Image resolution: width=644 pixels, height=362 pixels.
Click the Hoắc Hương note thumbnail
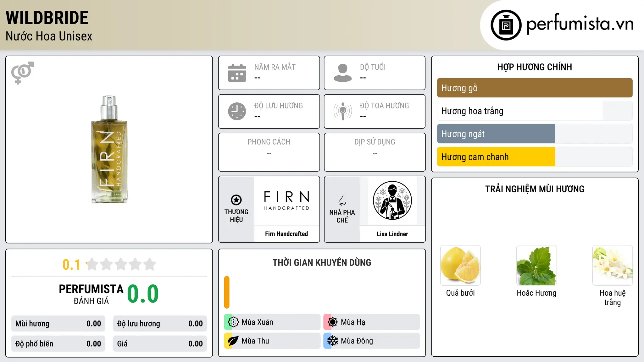click(536, 265)
